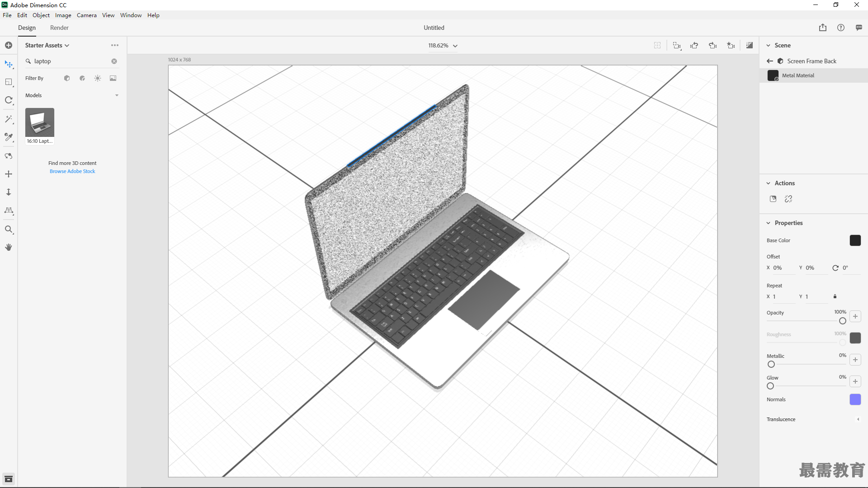Select the Pan camera tool
Screen dimensions: 868x488
click(x=9, y=174)
